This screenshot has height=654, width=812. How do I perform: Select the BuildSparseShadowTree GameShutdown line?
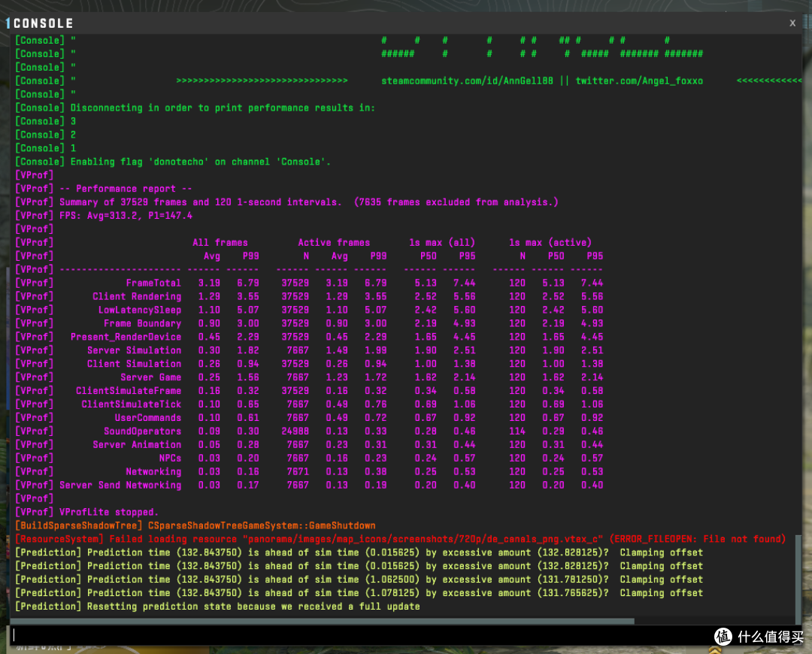(x=195, y=525)
